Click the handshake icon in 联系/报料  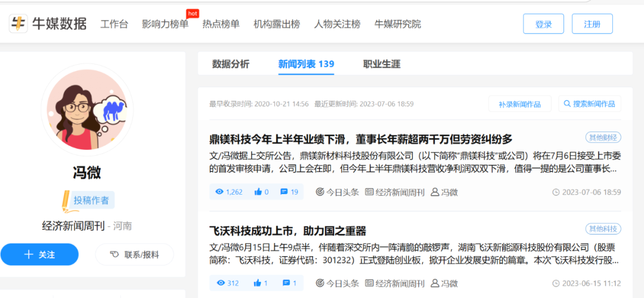pyautogui.click(x=114, y=254)
